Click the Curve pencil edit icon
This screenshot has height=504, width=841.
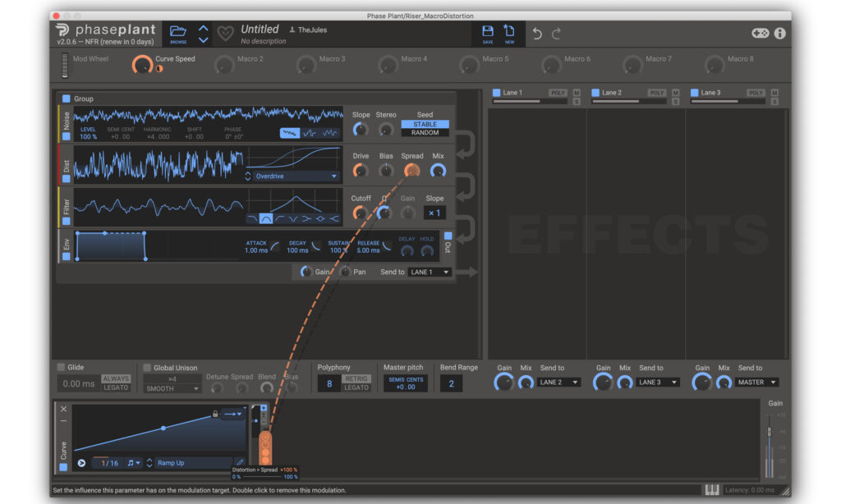point(240,462)
